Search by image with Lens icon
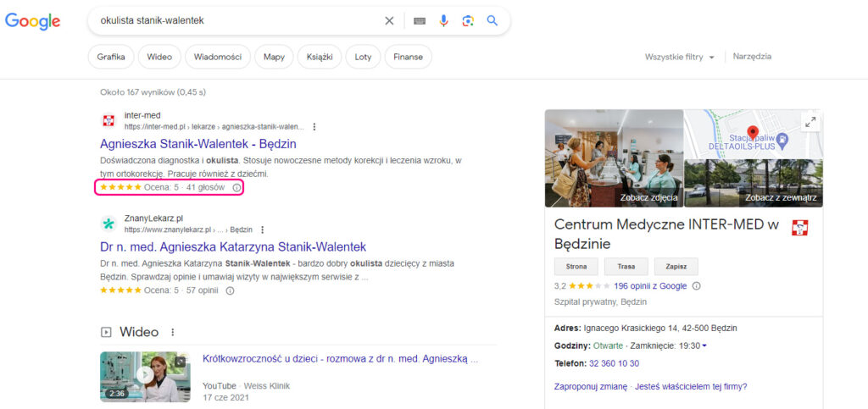 (468, 21)
